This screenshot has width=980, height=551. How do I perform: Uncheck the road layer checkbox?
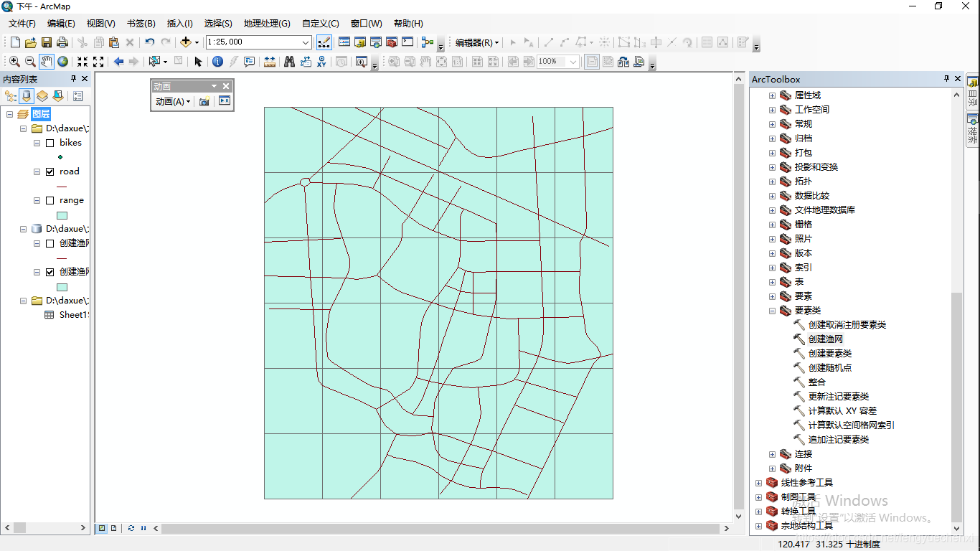(50, 171)
